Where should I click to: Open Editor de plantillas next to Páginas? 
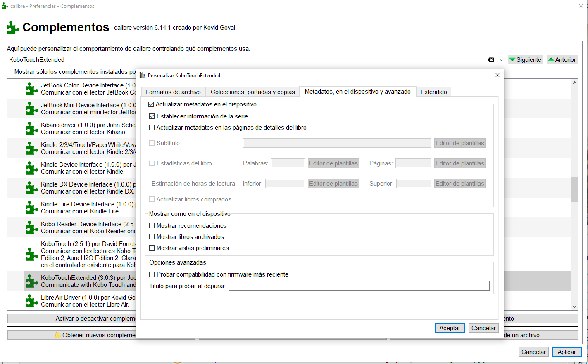[460, 163]
